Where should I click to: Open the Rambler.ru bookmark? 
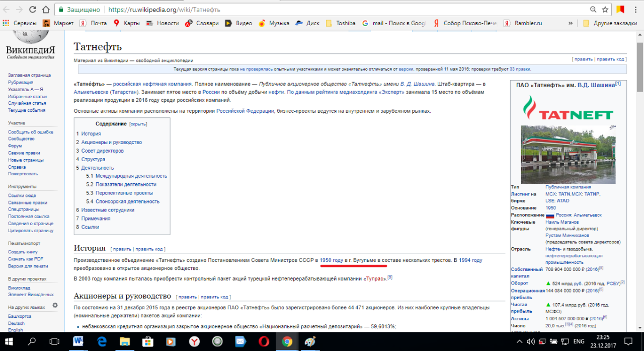(x=523, y=23)
